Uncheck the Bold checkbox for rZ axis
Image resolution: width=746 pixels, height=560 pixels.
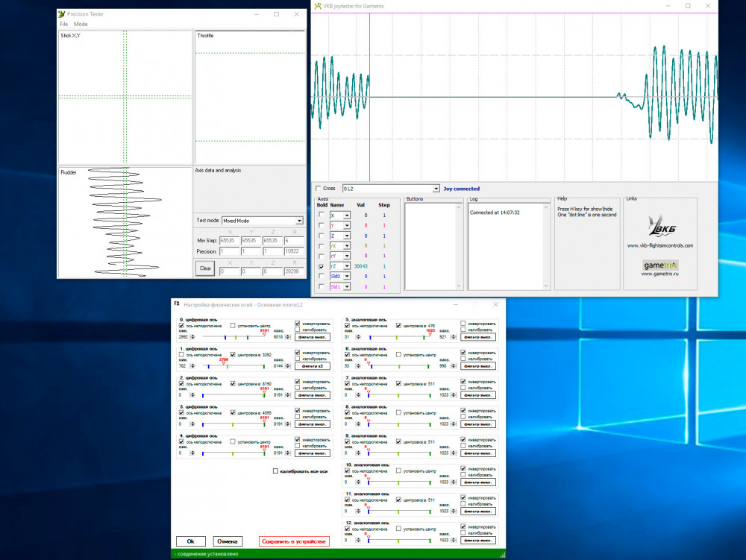(322, 266)
